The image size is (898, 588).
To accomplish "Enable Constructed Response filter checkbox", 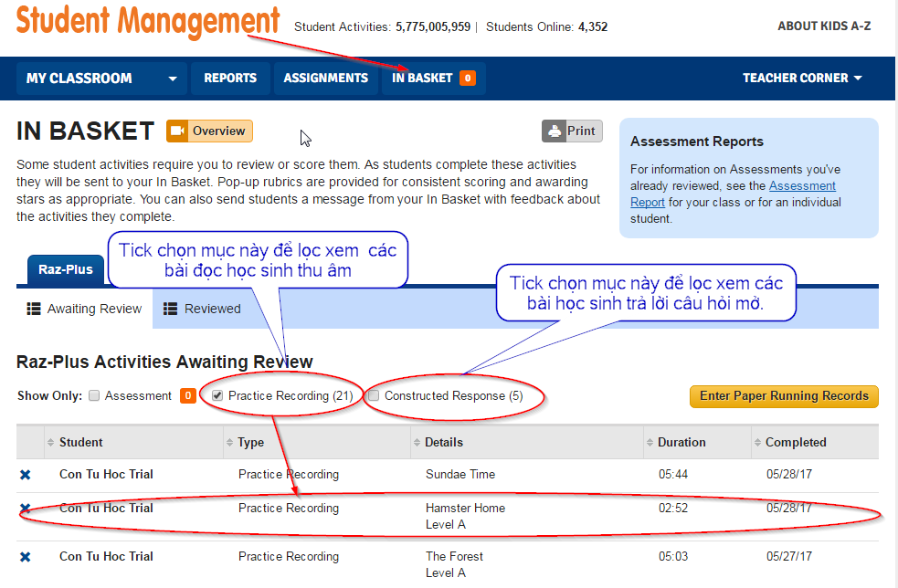I will (x=374, y=395).
